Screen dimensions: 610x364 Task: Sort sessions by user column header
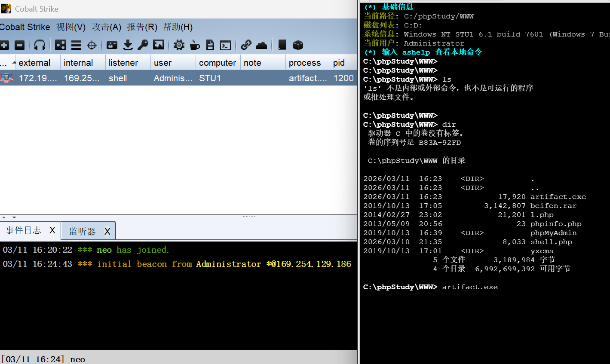[x=173, y=63]
